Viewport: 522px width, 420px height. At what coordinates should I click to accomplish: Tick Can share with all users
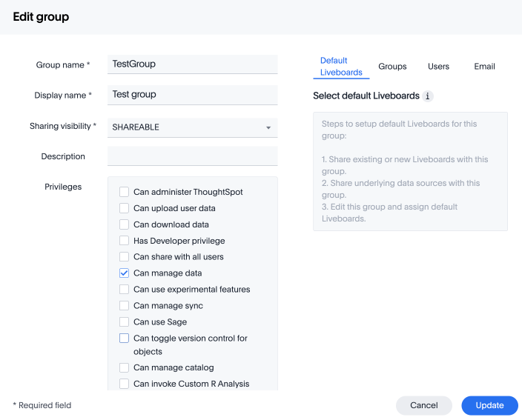click(125, 257)
